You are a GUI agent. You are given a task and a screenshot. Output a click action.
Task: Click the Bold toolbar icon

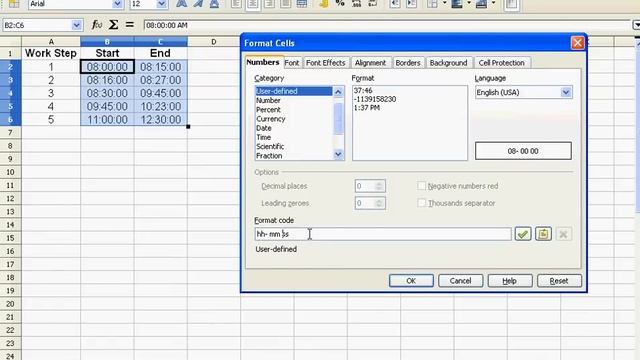[x=182, y=4]
